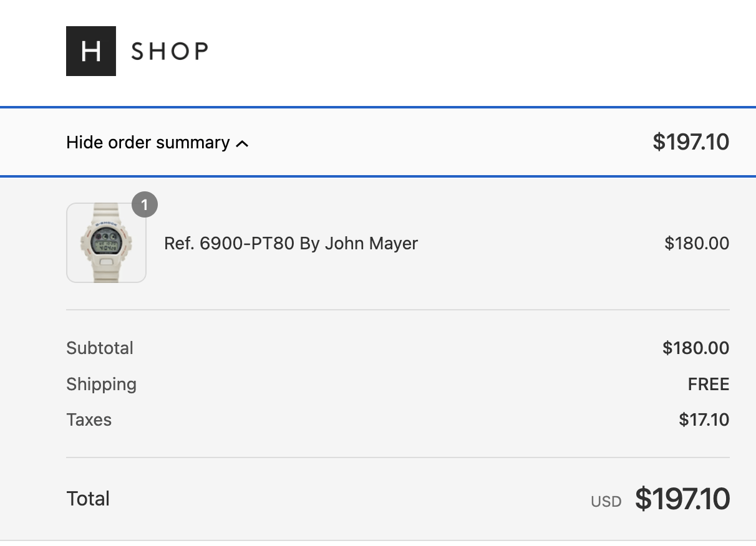Viewport: 756px width, 546px height.
Task: Select the FREE shipping value
Action: [x=709, y=385]
